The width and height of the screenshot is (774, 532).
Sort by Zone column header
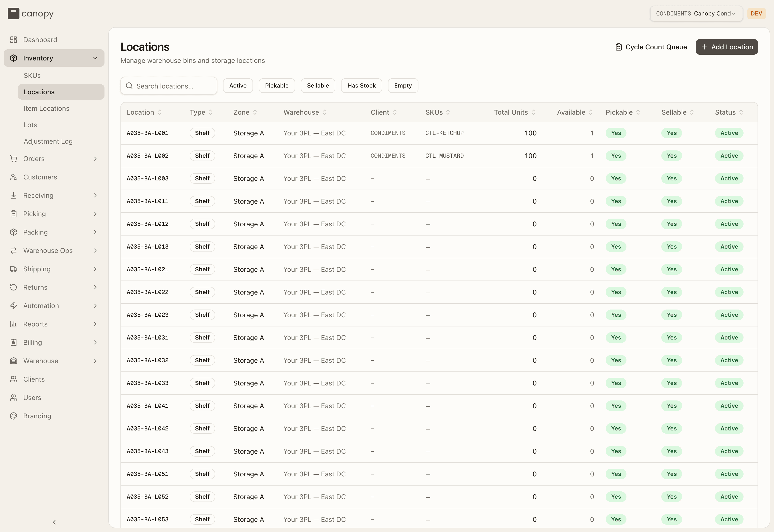[245, 112]
